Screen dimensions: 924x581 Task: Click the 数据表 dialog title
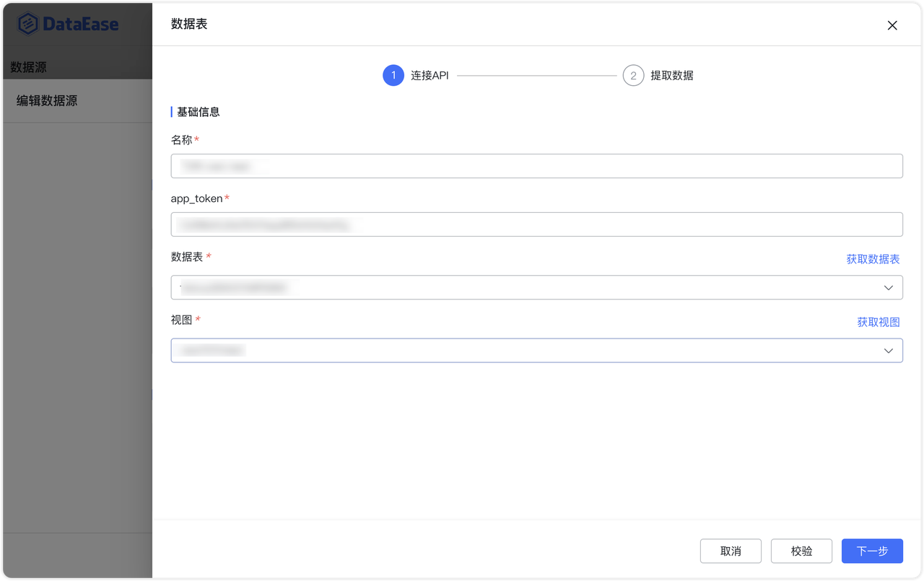pyautogui.click(x=188, y=24)
